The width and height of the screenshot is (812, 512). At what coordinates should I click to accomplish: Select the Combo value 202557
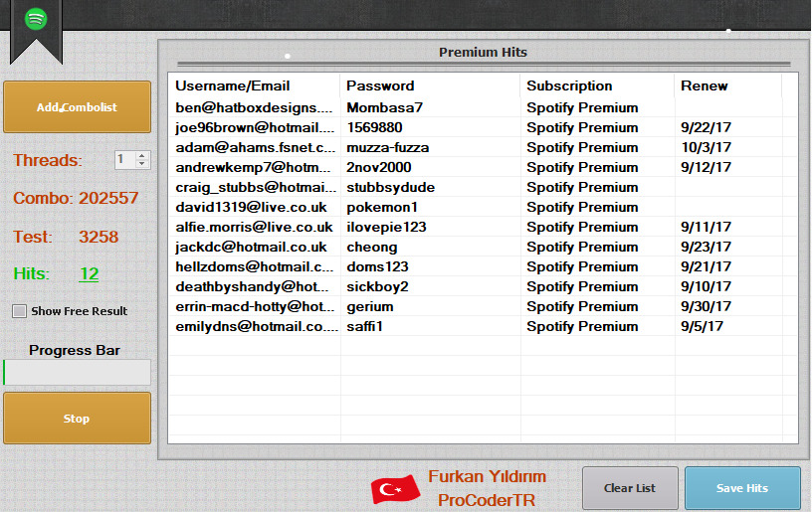coord(108,198)
